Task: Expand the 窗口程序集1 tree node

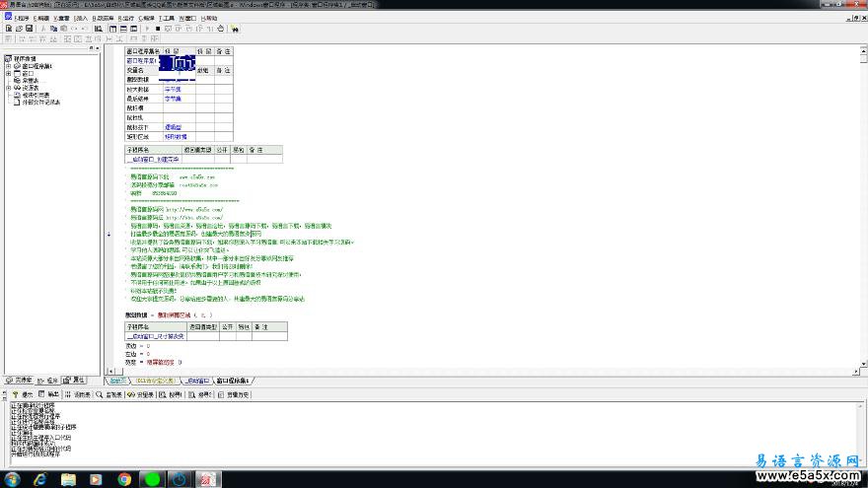Action: 8,66
